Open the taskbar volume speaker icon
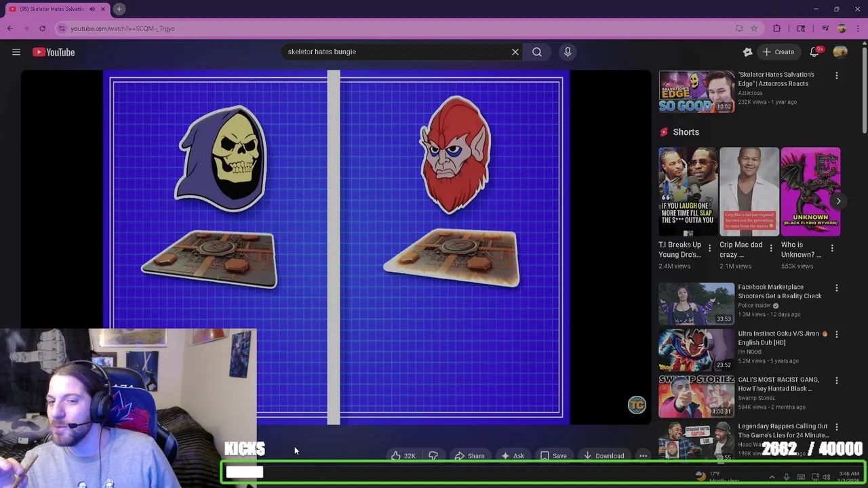This screenshot has height=488, width=868. [826, 477]
